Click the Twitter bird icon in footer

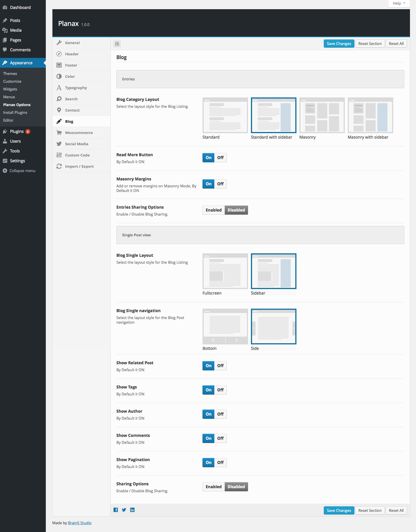point(124,510)
